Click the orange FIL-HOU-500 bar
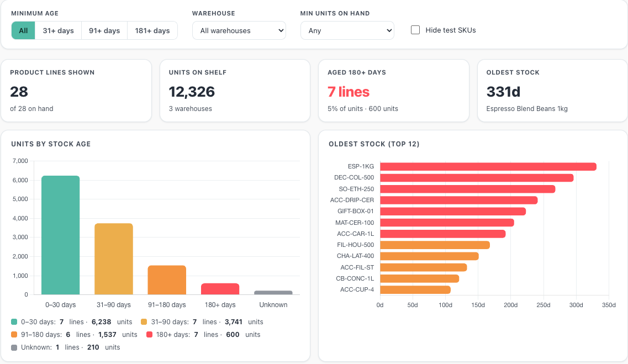Screen dimensions: 628x364 [x=435, y=245]
